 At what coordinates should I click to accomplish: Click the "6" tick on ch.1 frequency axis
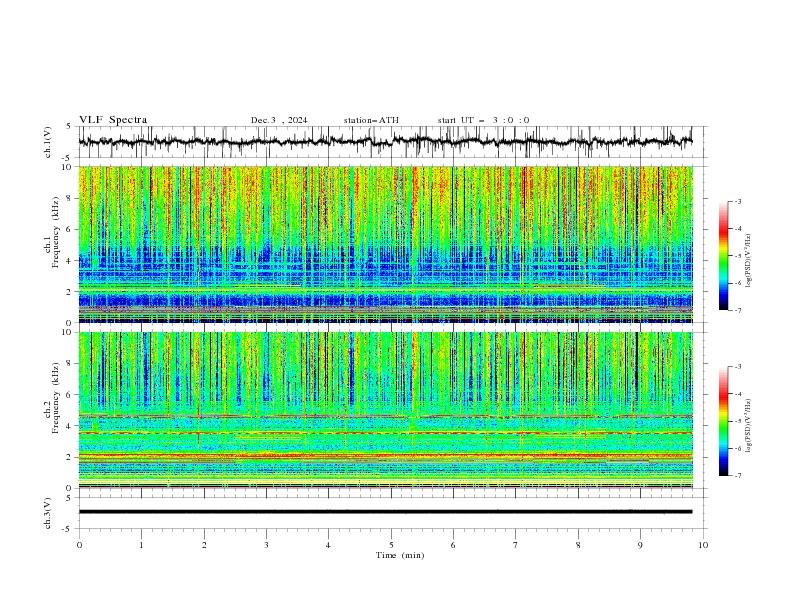pos(70,229)
